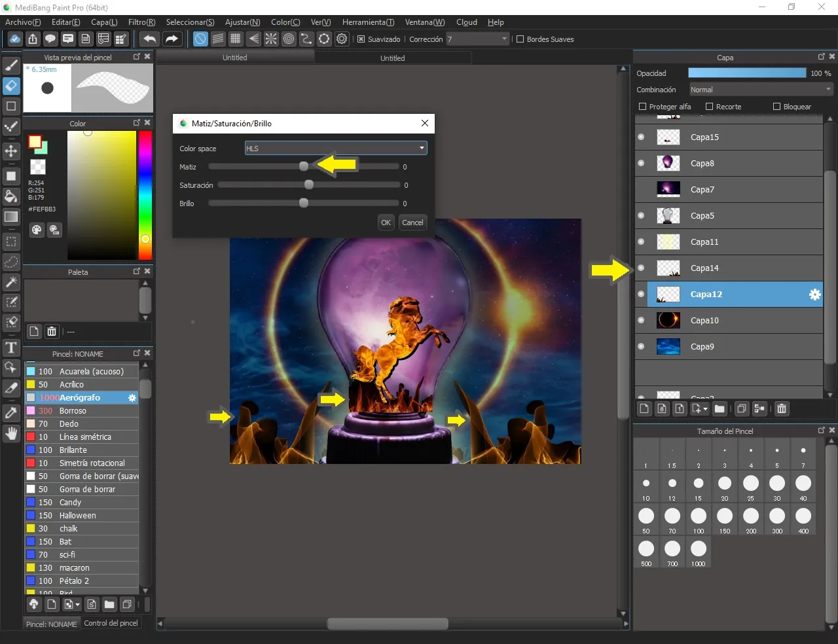The width and height of the screenshot is (838, 644).
Task: Select the Brush tool in left toolbar
Action: click(x=11, y=65)
